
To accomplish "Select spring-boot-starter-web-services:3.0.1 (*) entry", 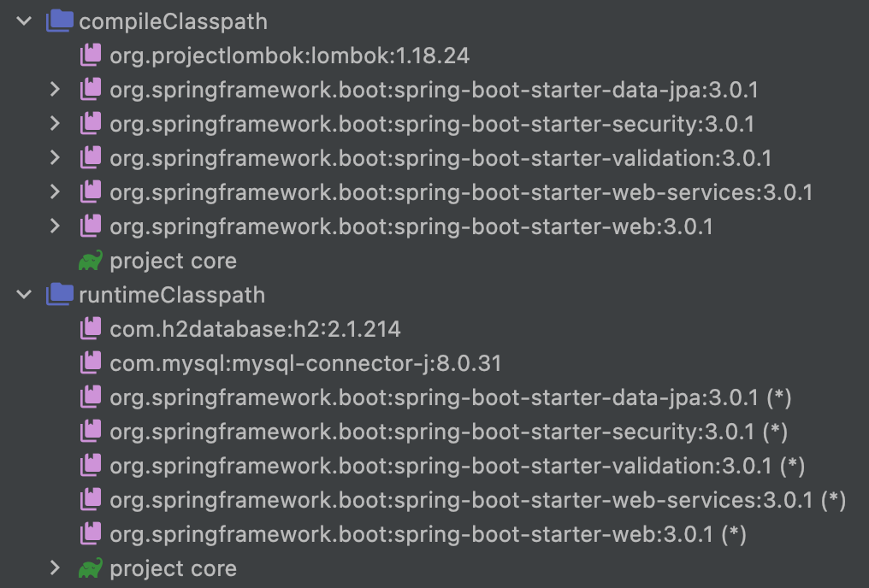I will (x=478, y=501).
